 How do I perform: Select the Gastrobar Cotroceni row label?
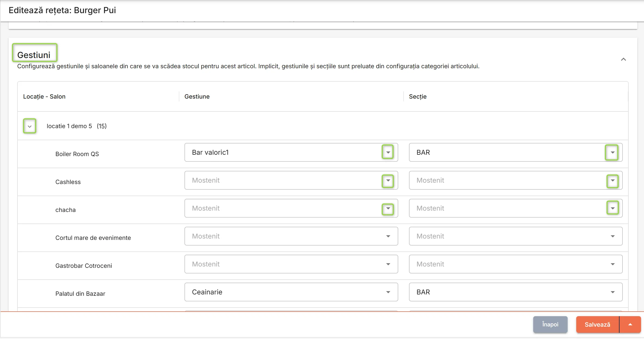point(84,266)
